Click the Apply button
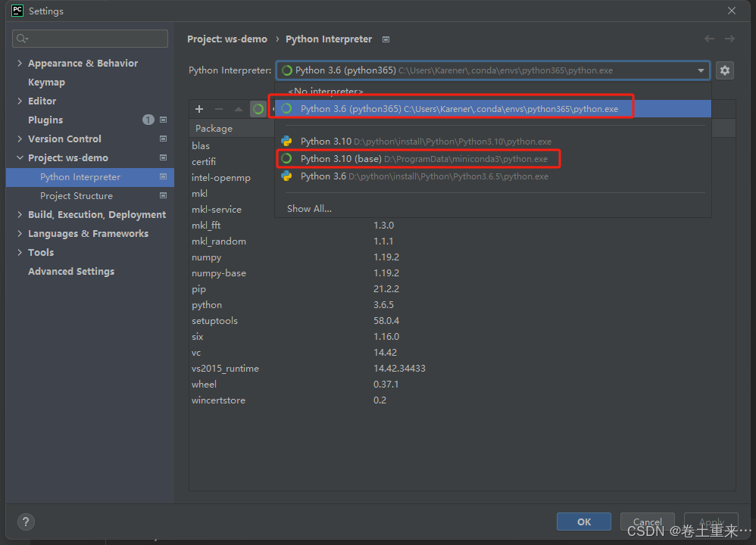Viewport: 756px width, 545px height. point(711,522)
